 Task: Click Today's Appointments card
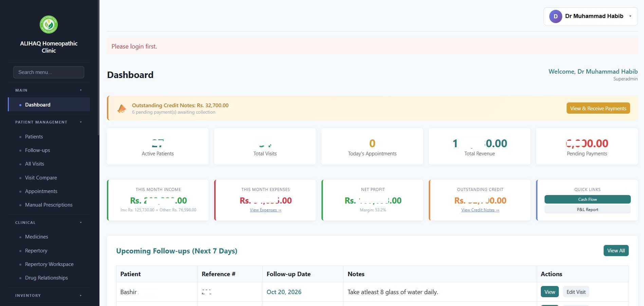[x=372, y=147]
